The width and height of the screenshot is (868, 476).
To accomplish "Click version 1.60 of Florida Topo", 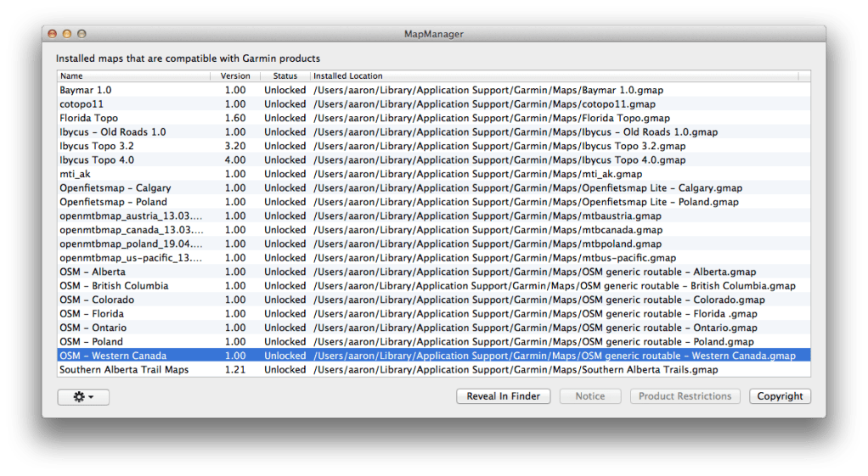I will point(235,118).
